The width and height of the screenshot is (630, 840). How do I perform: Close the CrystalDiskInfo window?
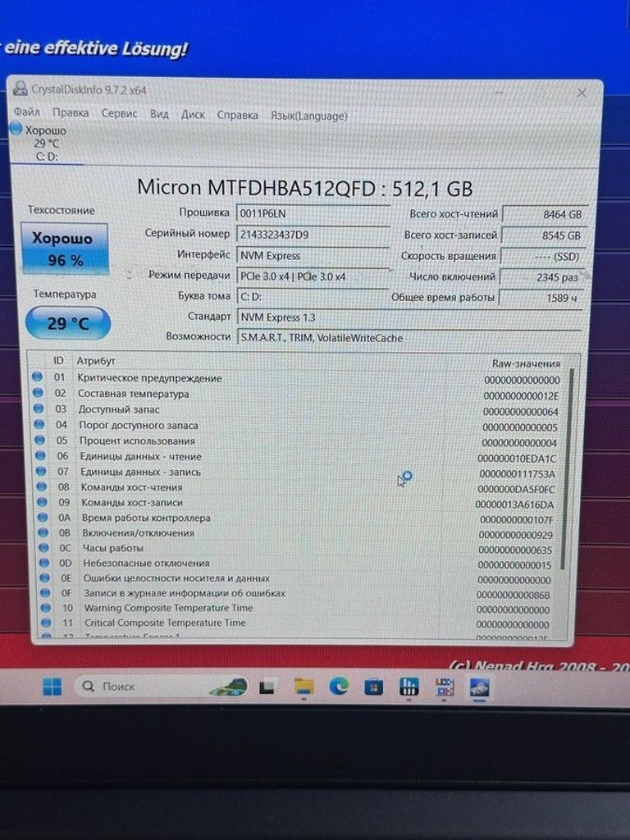click(582, 93)
